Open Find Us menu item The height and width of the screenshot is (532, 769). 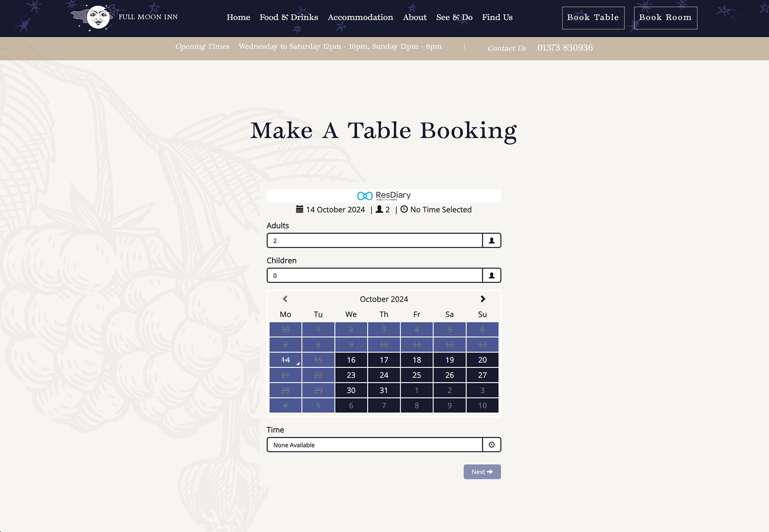(497, 17)
